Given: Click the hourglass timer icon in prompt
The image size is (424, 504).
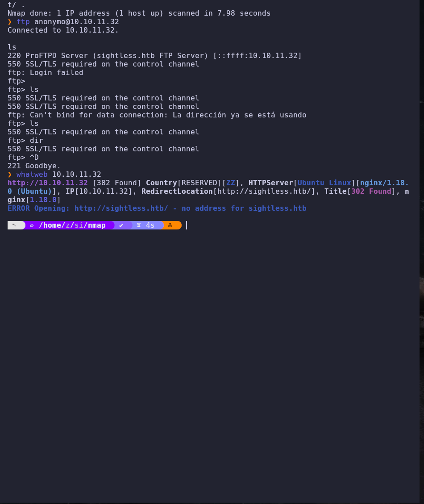Looking at the screenshot, I should pos(139,225).
